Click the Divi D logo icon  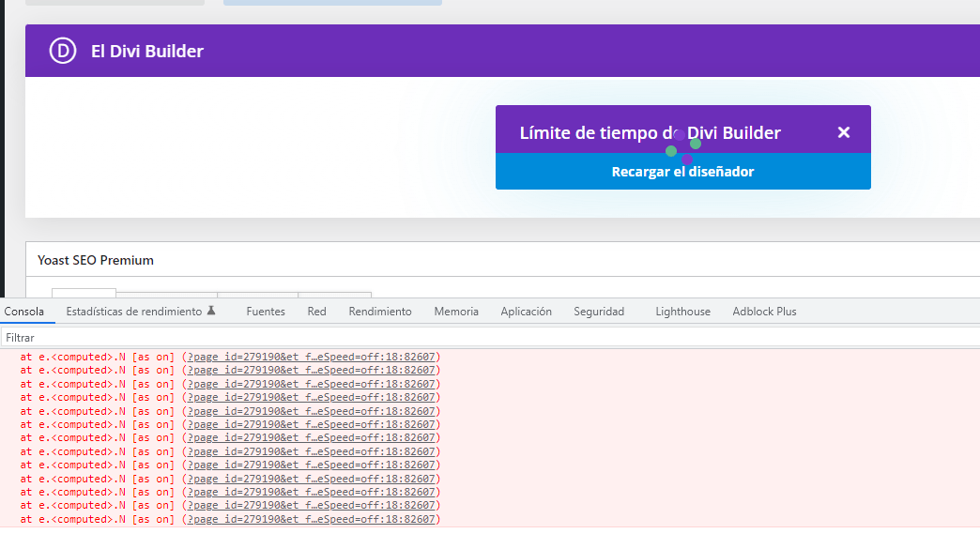[63, 51]
